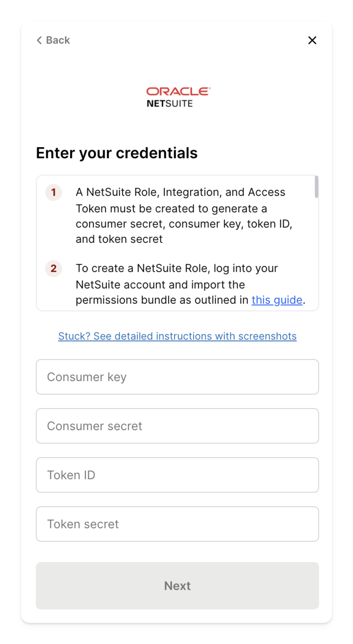353x644 pixels.
Task: Select the Token ID input
Action: [x=178, y=475]
